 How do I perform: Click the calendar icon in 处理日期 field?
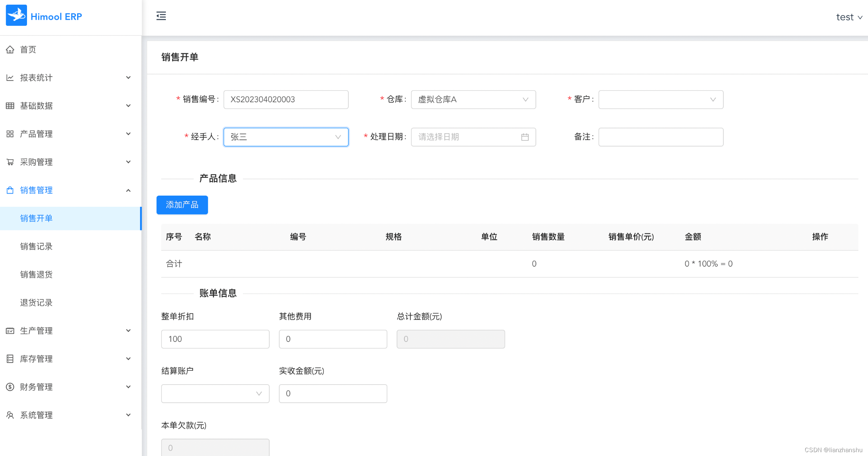[x=525, y=137]
